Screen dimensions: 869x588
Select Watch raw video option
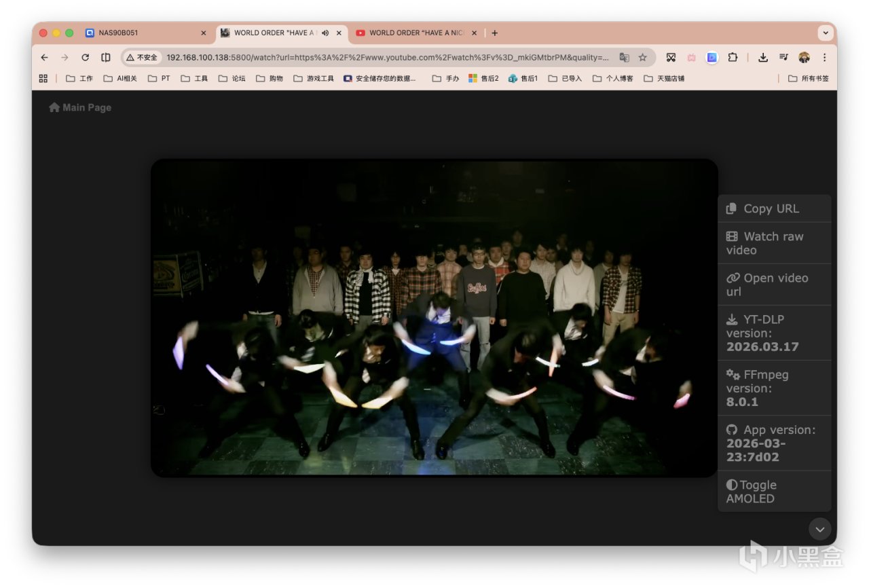(775, 243)
